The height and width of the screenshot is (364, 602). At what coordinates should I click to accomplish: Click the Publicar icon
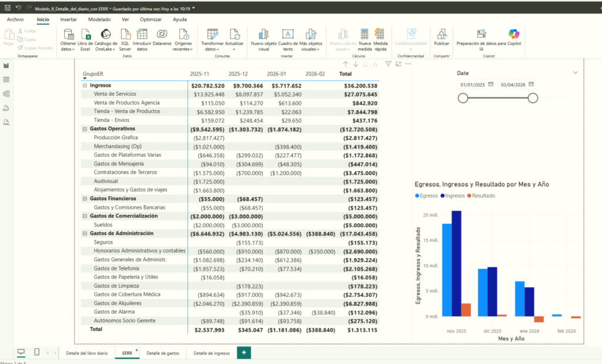[x=442, y=35]
